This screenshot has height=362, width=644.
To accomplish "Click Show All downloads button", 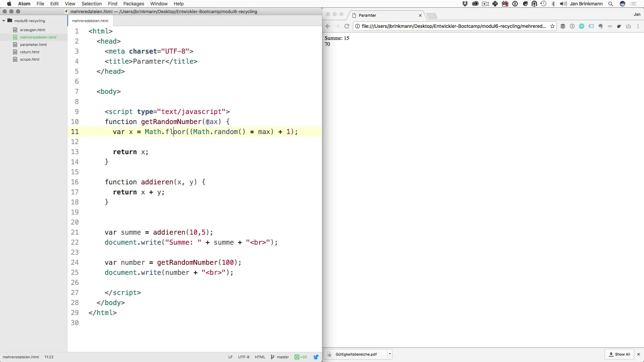I will click(x=620, y=354).
